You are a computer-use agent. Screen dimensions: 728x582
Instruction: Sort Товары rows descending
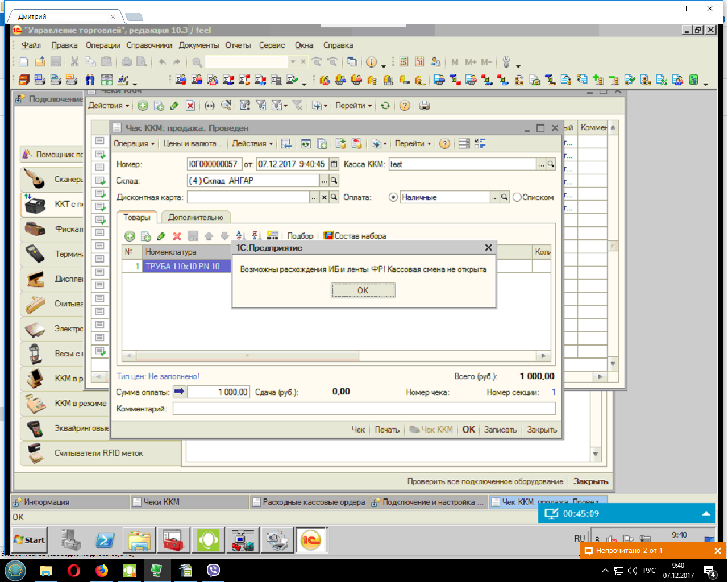(257, 236)
